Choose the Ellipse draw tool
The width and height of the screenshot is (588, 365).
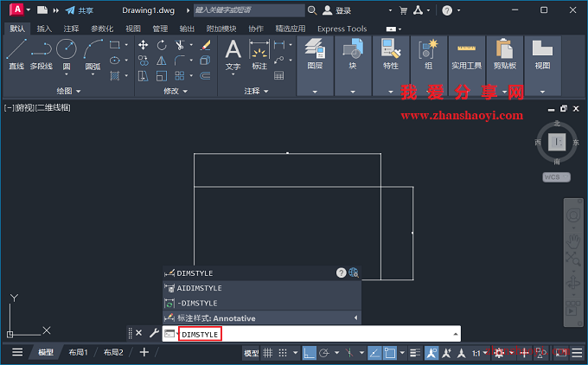[115, 61]
